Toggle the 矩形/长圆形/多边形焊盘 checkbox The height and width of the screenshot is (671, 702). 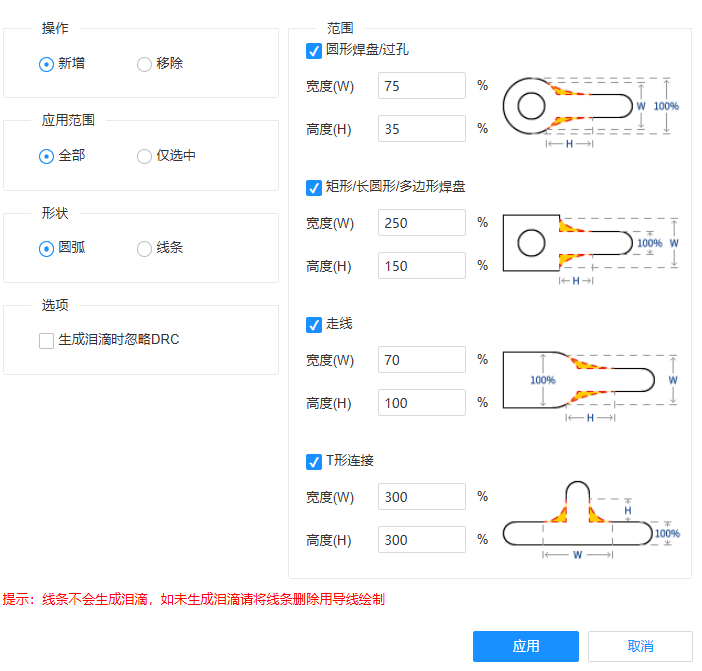314,187
